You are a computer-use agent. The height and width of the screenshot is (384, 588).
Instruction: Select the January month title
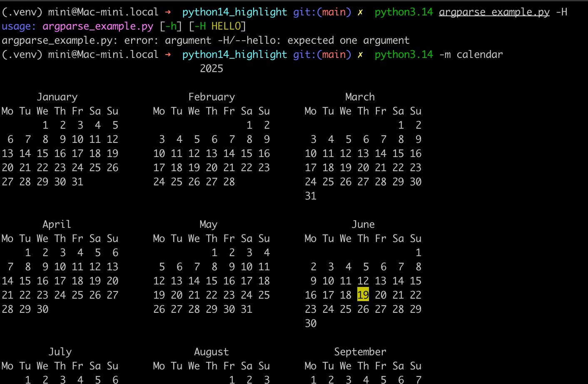point(57,97)
